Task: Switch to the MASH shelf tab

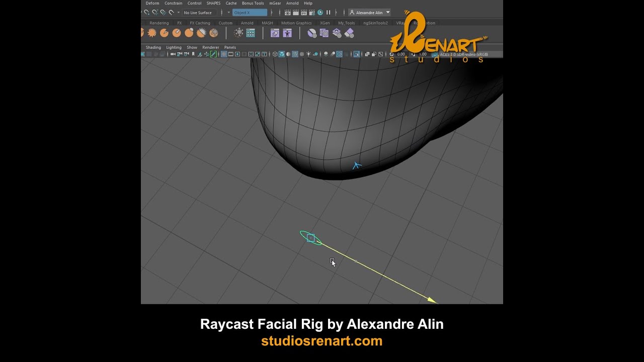Action: tap(267, 23)
